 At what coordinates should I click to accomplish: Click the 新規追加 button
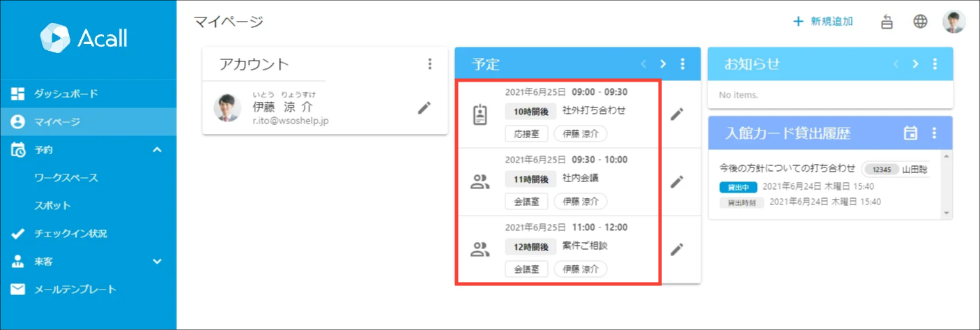(822, 22)
